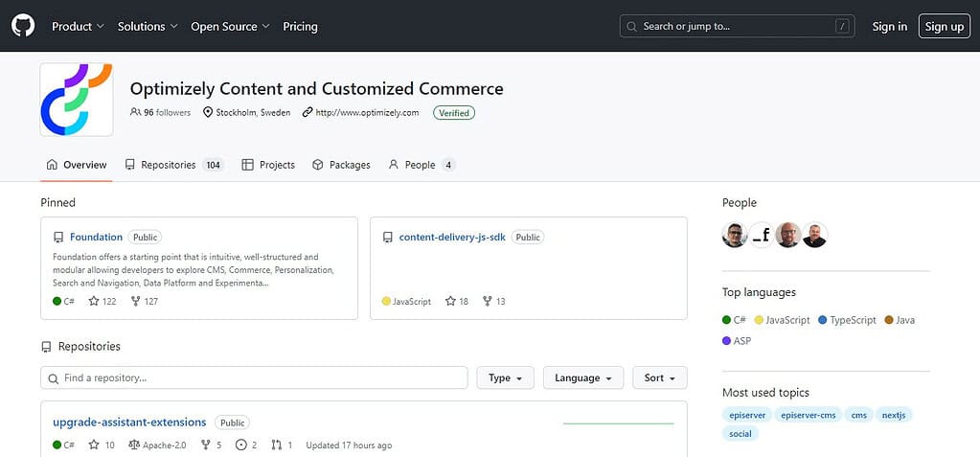The width and height of the screenshot is (980, 457).
Task: Open first person avatar in People
Action: [x=735, y=235]
